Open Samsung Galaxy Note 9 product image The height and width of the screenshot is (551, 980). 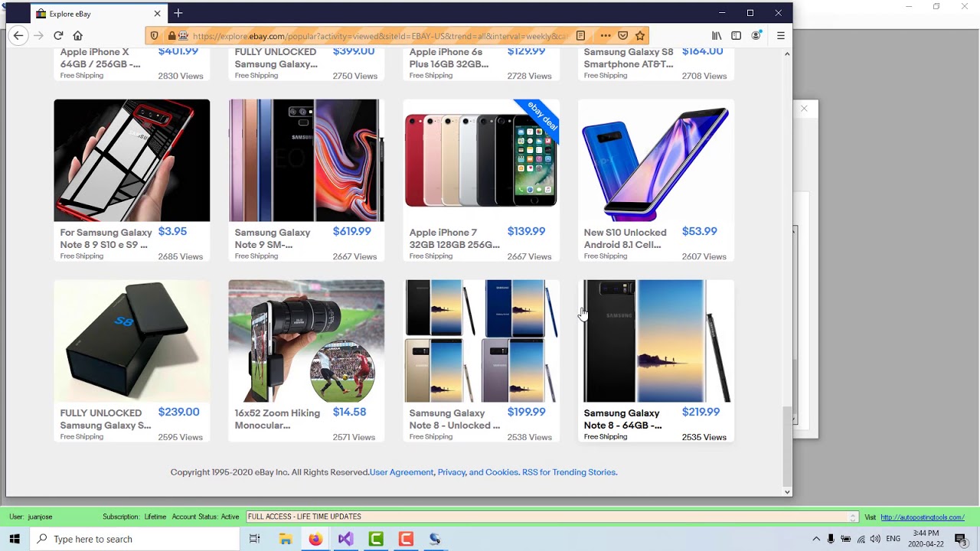click(x=306, y=160)
